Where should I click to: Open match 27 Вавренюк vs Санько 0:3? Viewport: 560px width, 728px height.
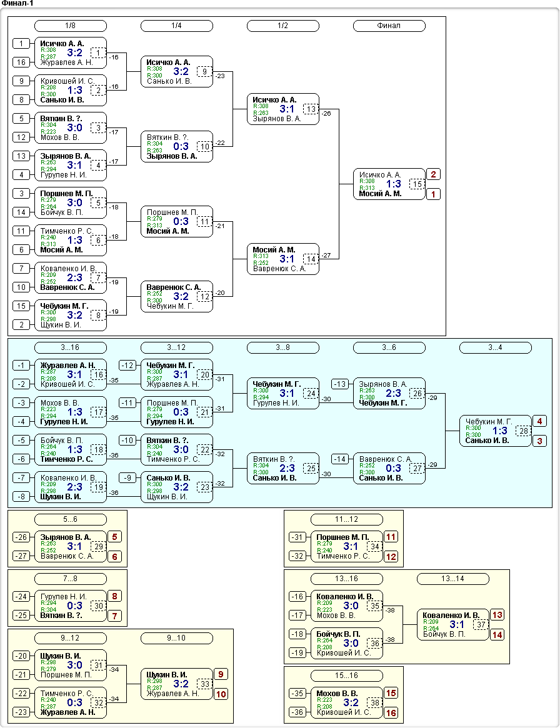click(x=389, y=469)
